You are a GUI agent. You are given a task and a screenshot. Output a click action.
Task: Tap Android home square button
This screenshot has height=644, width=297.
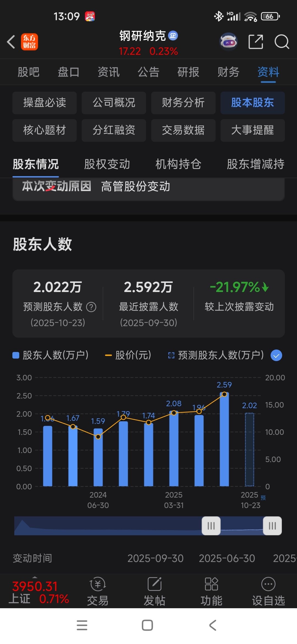pyautogui.click(x=147, y=625)
